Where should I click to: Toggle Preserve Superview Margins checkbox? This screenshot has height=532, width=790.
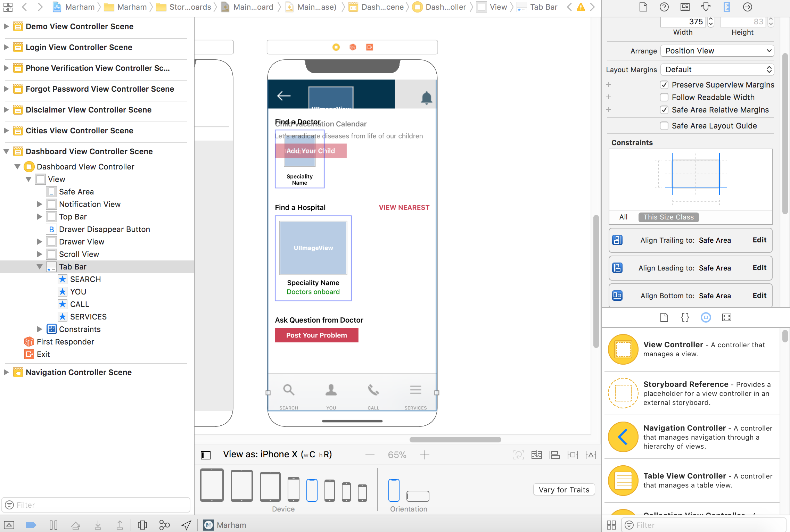[x=665, y=84]
